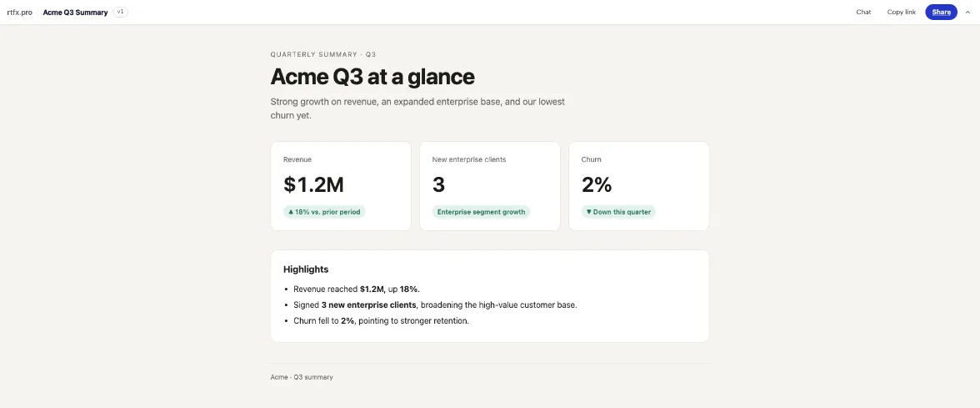This screenshot has height=408, width=980.
Task: Open the Revenue metric card
Action: pyautogui.click(x=341, y=186)
